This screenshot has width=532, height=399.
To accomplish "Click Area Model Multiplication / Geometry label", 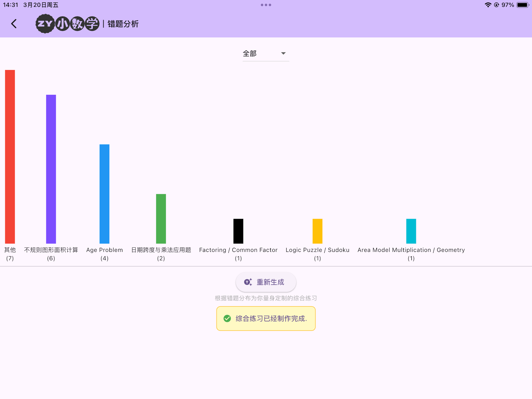I will point(411,250).
